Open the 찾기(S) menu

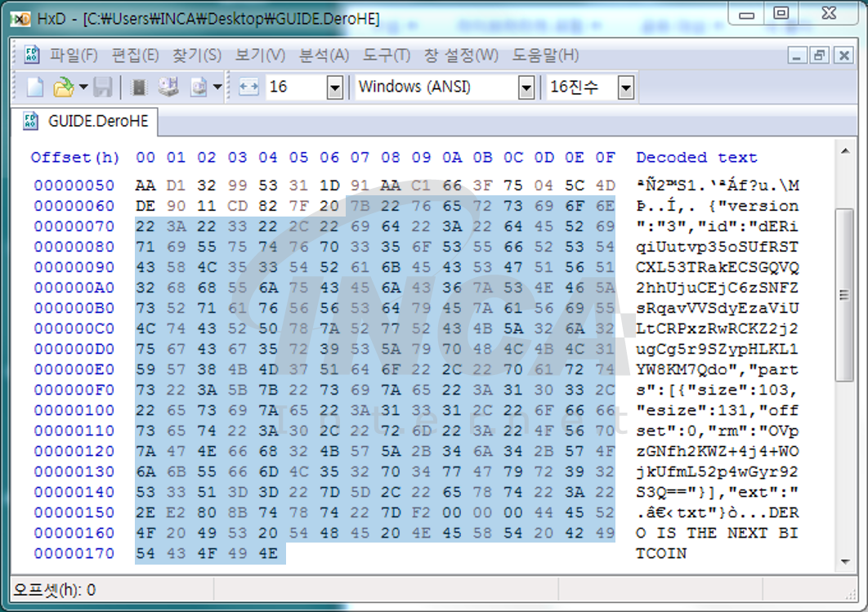pos(196,56)
